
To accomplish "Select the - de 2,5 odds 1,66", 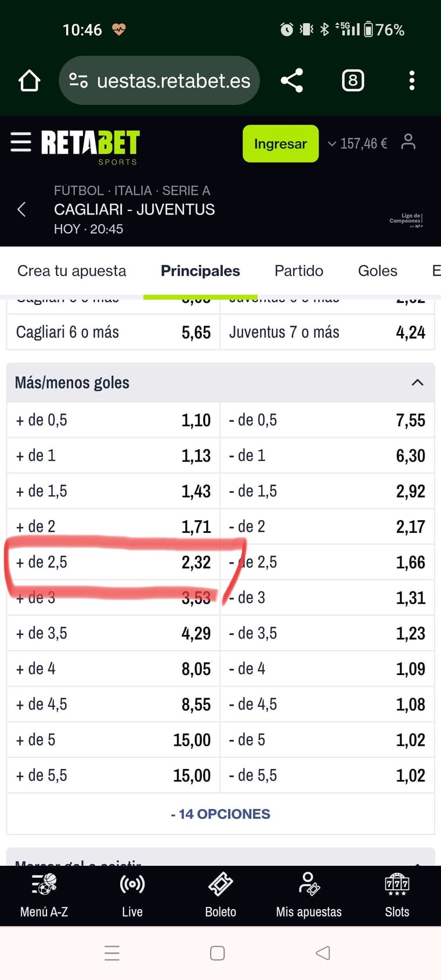I will 327,562.
